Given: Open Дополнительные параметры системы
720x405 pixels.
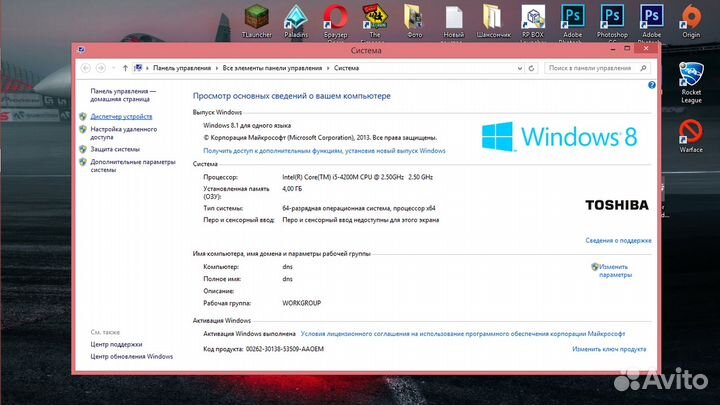Looking at the screenshot, I should tap(133, 166).
